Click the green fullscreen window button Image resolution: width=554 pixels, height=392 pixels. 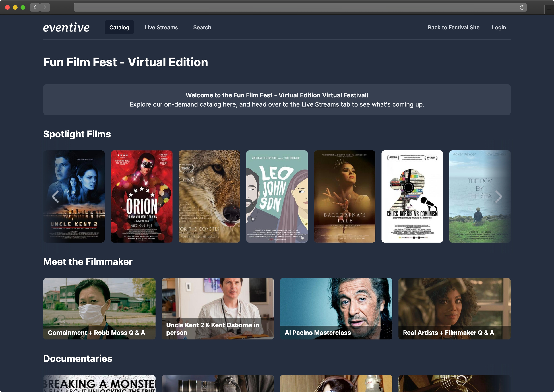23,7
